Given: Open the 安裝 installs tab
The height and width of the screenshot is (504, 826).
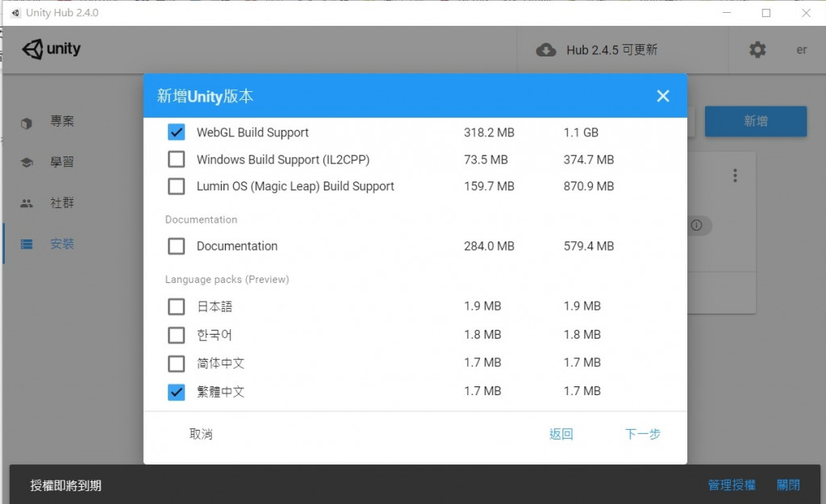Looking at the screenshot, I should (x=62, y=244).
